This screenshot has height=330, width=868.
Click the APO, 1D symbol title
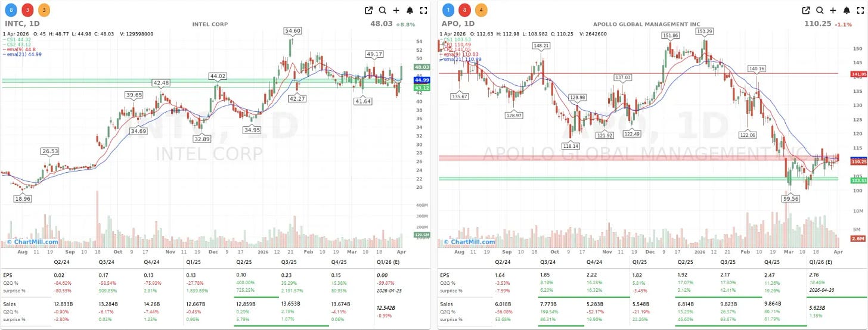coord(458,24)
